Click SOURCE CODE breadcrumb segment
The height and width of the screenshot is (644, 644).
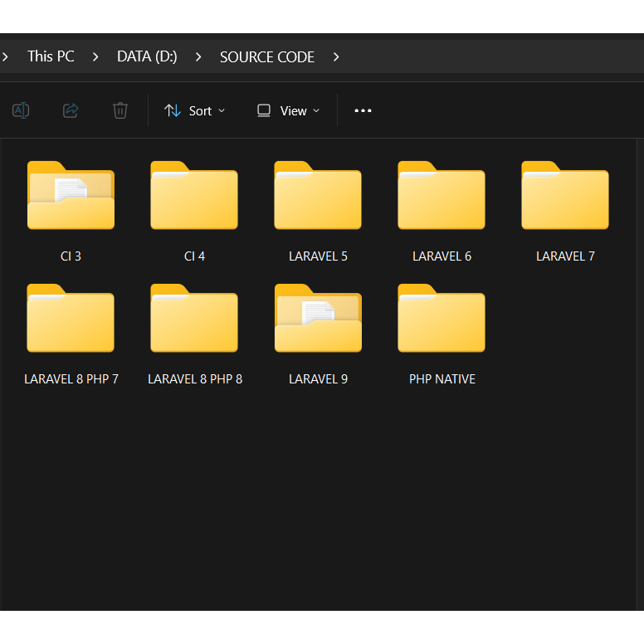pyautogui.click(x=267, y=56)
